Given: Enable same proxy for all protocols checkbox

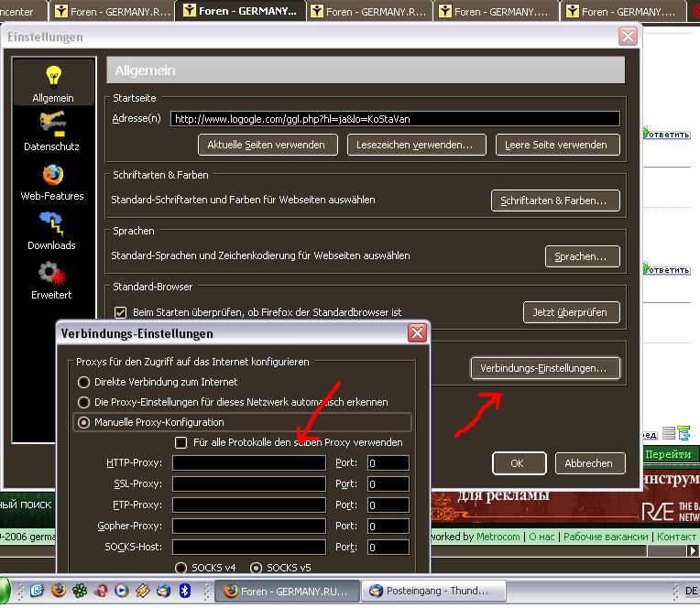Looking at the screenshot, I should (x=181, y=442).
